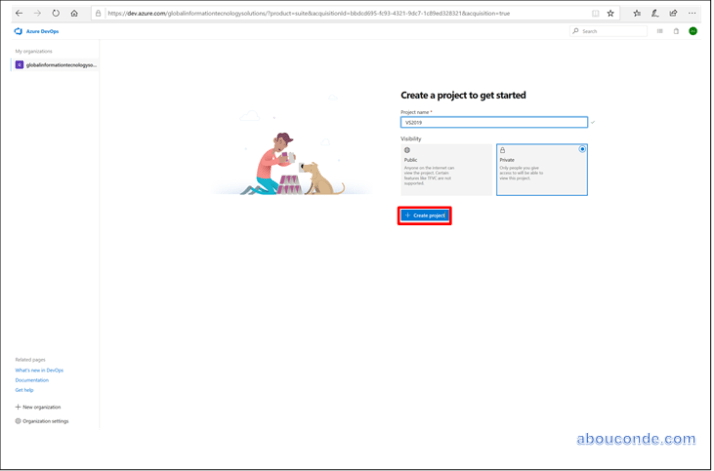Click the browser refresh icon

55,13
